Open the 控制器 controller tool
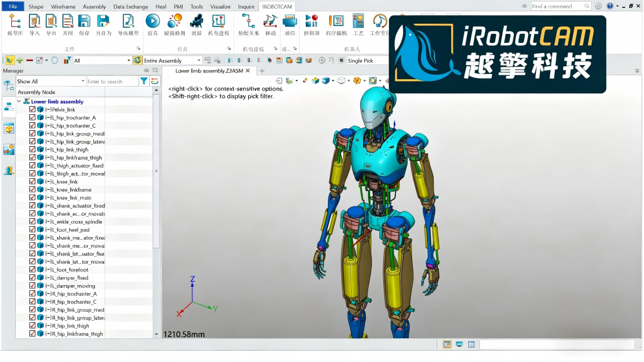Screen dimensions: 644x362 click(312, 24)
